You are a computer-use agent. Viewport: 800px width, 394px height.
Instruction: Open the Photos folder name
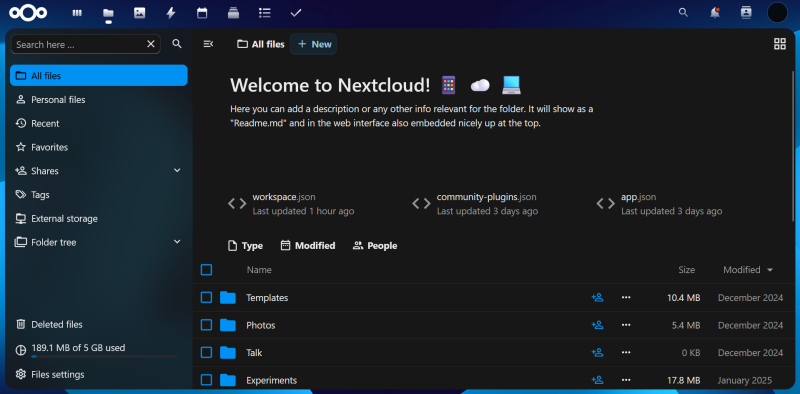(261, 325)
